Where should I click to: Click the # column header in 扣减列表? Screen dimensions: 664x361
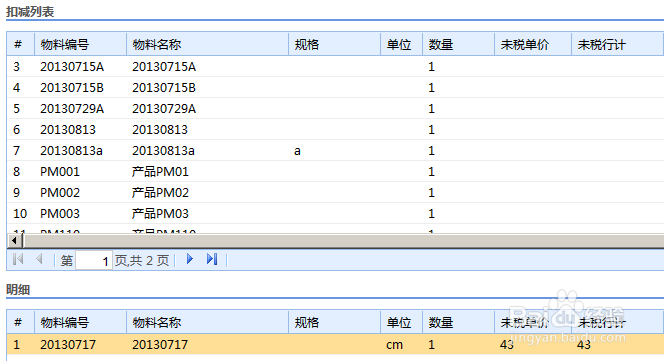(x=20, y=44)
